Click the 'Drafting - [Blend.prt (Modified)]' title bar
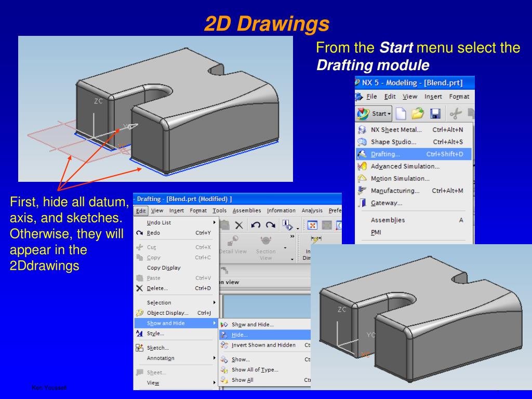This screenshot has width=532, height=399. pos(237,199)
